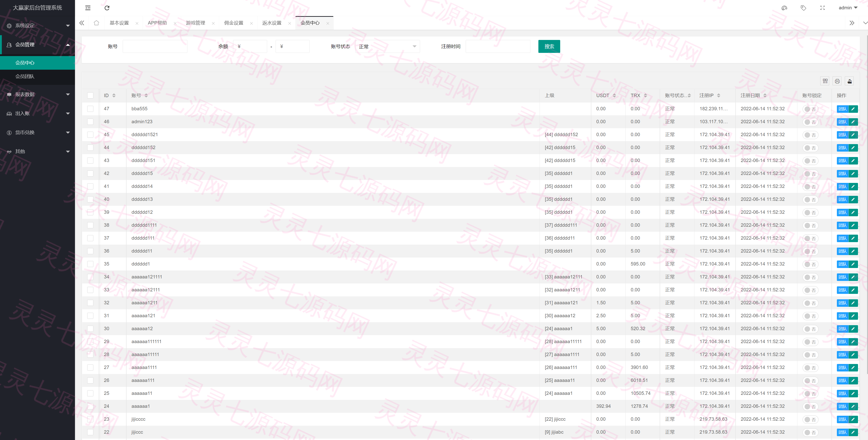Click the 注册时间 date input field

coord(498,47)
